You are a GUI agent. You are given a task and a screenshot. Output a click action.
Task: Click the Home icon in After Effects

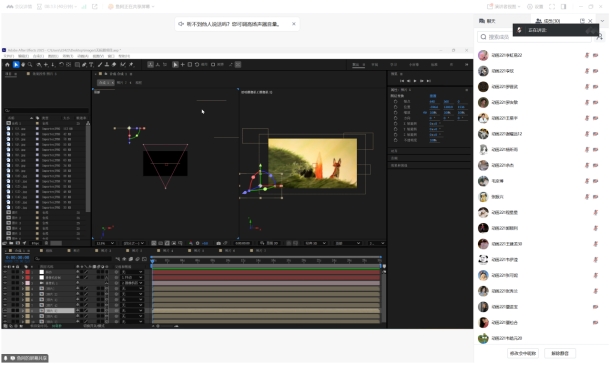(x=7, y=65)
